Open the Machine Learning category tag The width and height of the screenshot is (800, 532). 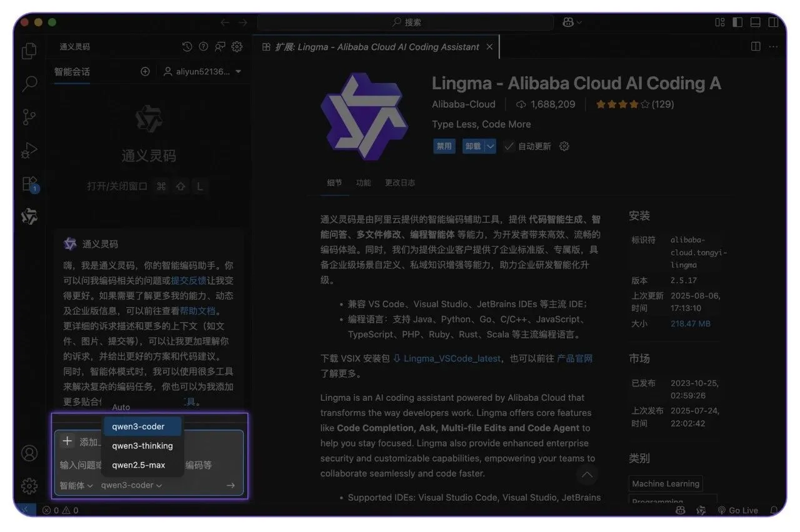click(666, 483)
